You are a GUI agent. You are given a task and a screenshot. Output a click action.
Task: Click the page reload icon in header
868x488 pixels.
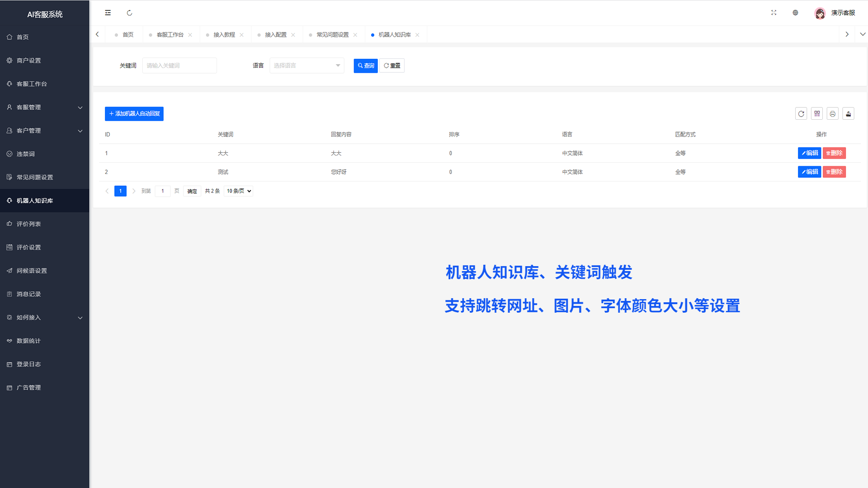click(x=129, y=13)
